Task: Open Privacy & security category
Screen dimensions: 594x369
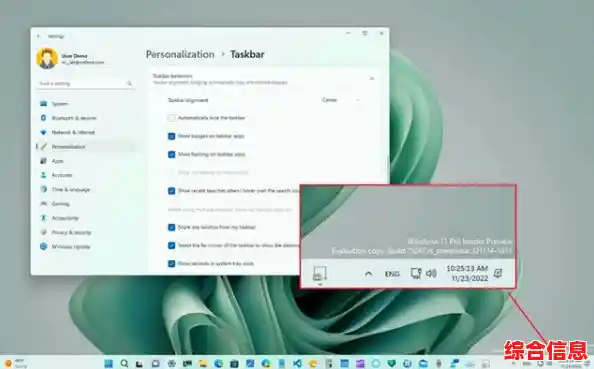Action: point(85,232)
